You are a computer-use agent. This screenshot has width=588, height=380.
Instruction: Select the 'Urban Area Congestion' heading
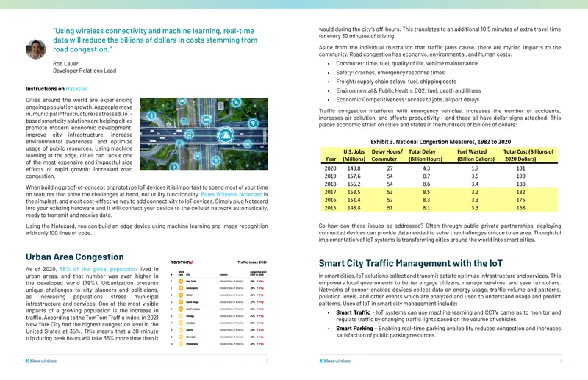(x=75, y=257)
